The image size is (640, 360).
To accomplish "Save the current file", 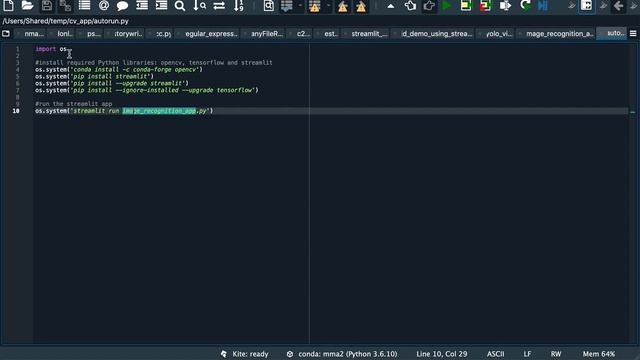I will point(47,6).
